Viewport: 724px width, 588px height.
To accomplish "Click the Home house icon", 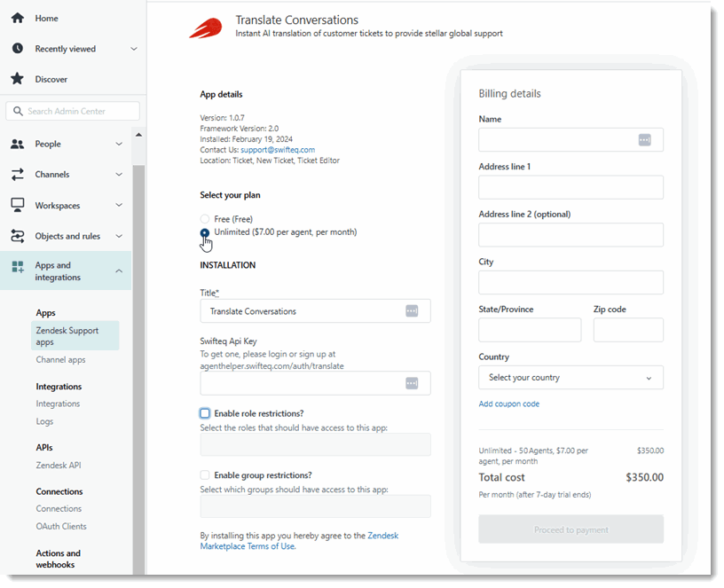I will [18, 18].
